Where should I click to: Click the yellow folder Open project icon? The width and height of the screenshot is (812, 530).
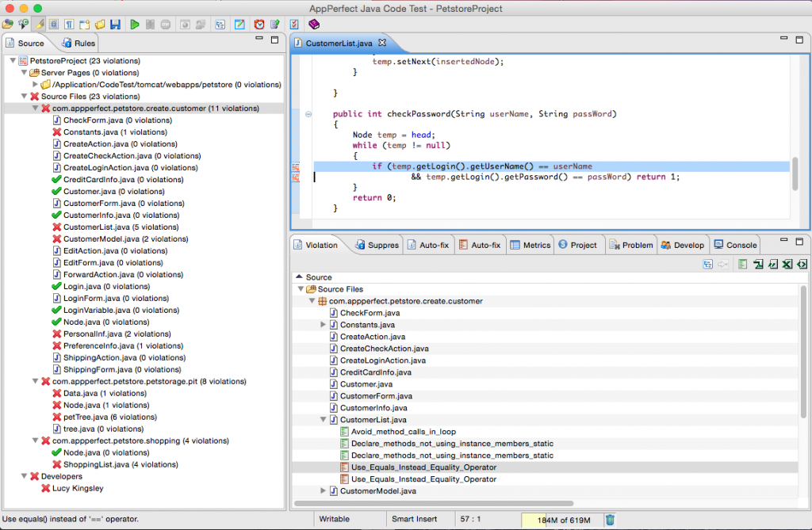(100, 25)
